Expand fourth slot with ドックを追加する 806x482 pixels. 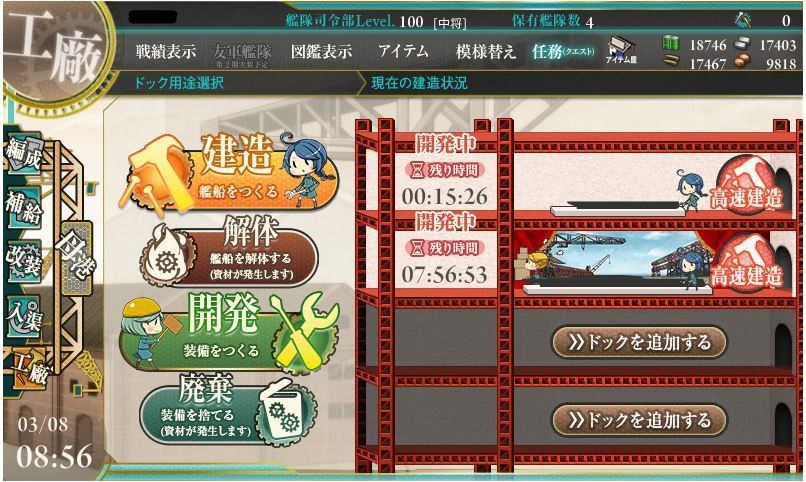coord(639,420)
